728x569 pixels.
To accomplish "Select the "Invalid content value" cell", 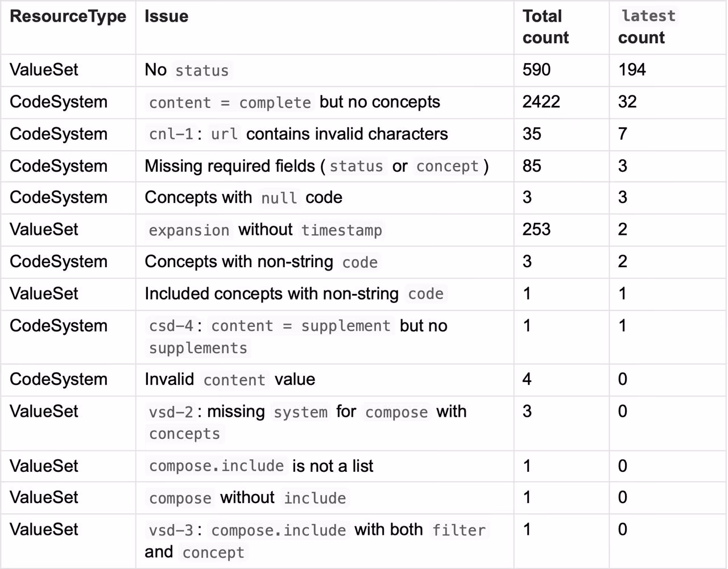I will (x=230, y=379).
